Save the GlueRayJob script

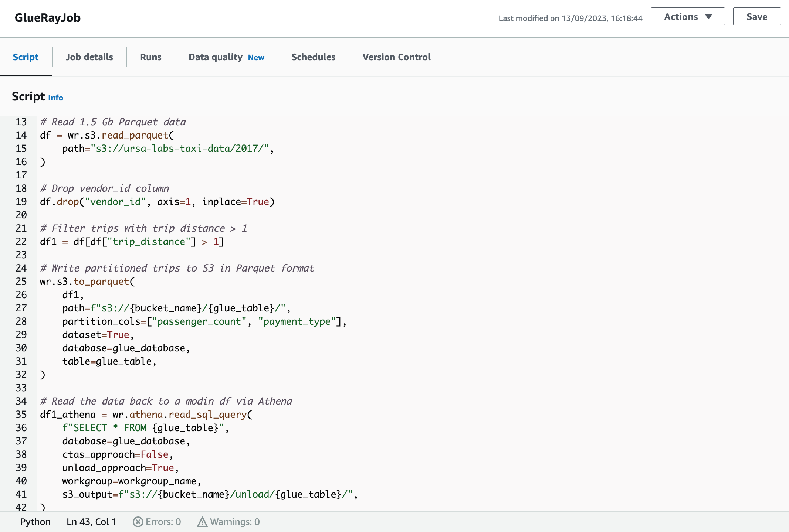pyautogui.click(x=756, y=17)
